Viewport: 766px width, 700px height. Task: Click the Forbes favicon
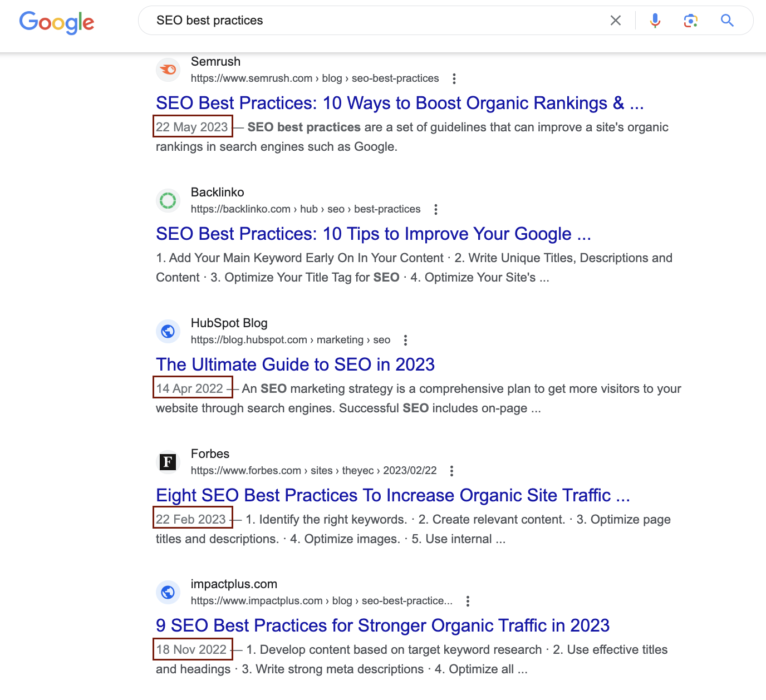(x=168, y=462)
